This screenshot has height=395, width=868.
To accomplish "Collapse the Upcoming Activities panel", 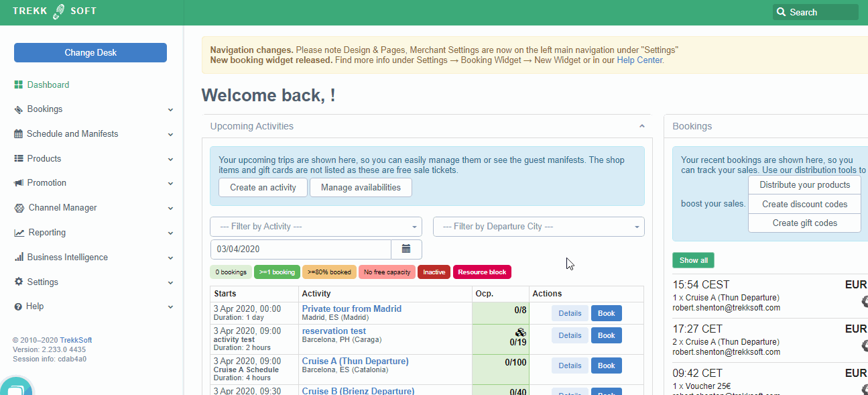I will pos(641,126).
